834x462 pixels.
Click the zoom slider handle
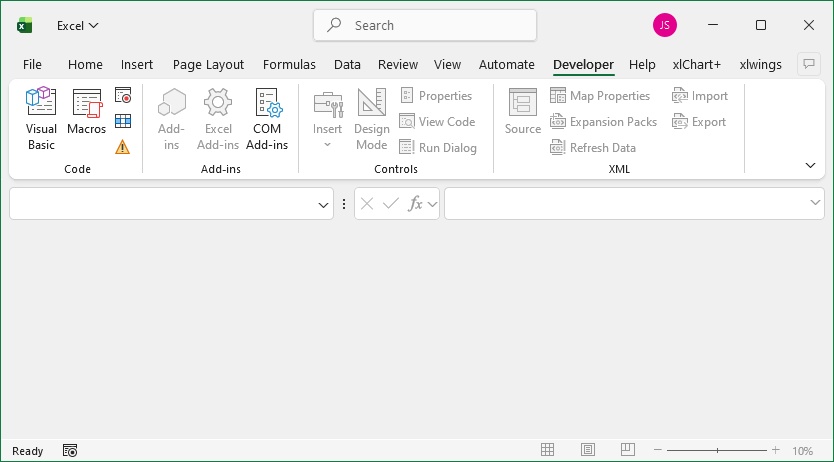tap(717, 450)
